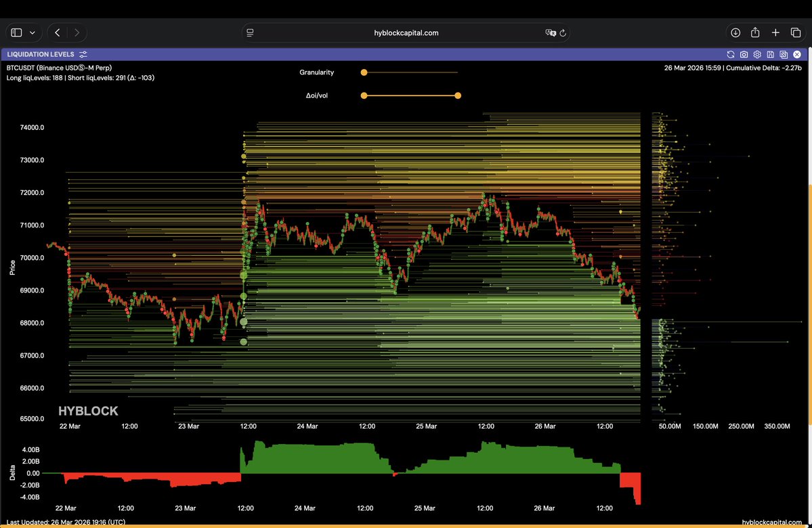
Task: Click the 4.00B delta axis label
Action: (31, 450)
